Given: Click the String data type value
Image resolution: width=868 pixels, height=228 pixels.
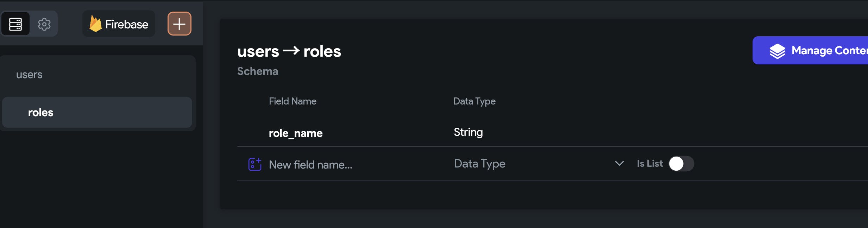Looking at the screenshot, I should pyautogui.click(x=468, y=132).
